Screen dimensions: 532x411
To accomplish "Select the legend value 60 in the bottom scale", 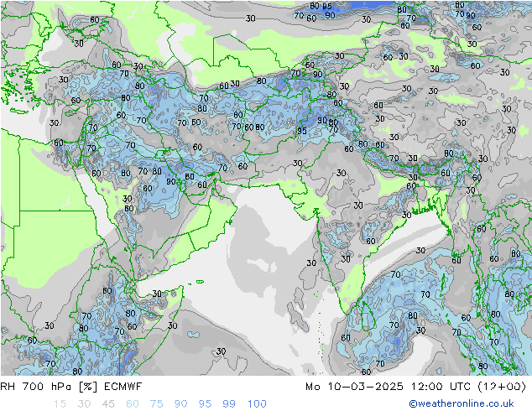I will [133, 404].
